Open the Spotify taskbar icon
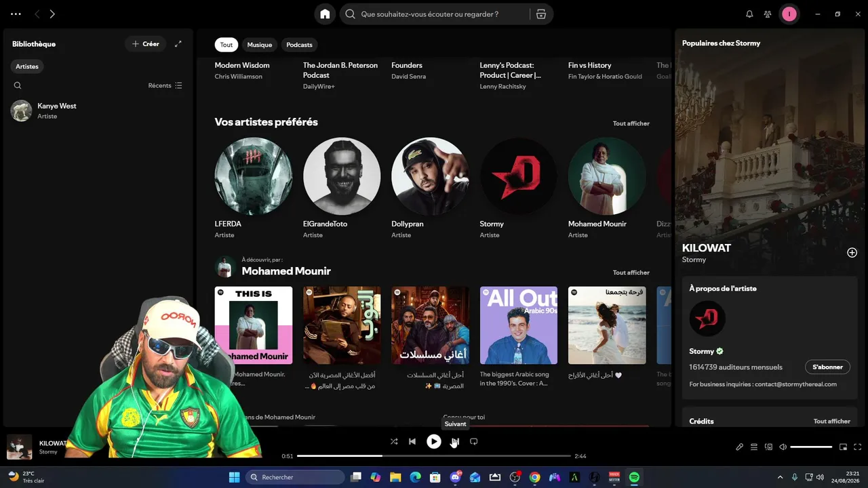868x488 pixels. pyautogui.click(x=634, y=477)
